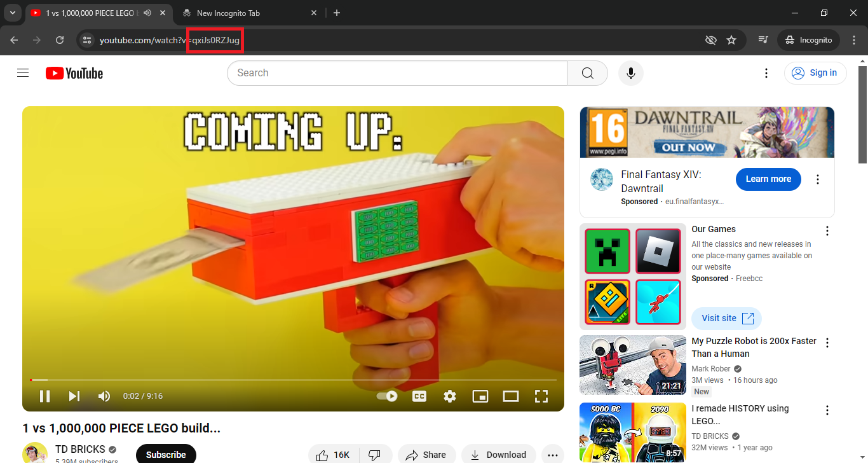
Task: Click the Incognito profile chip
Action: point(809,40)
